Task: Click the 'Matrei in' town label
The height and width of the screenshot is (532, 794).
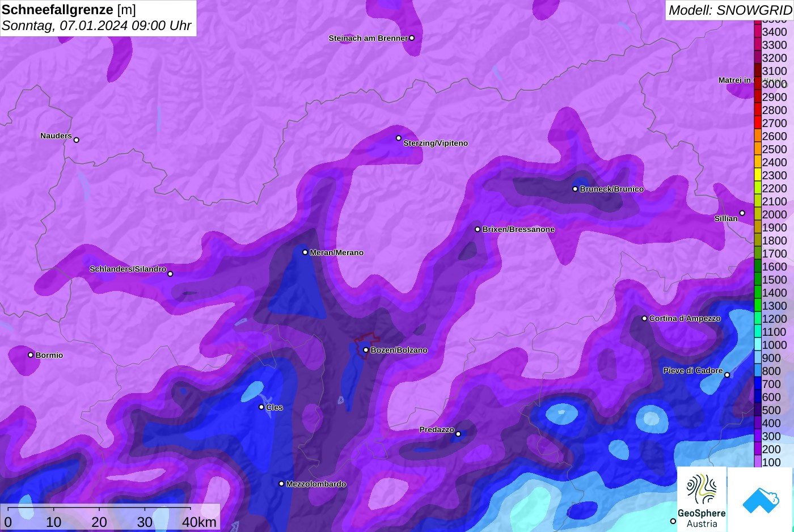Action: [x=734, y=81]
